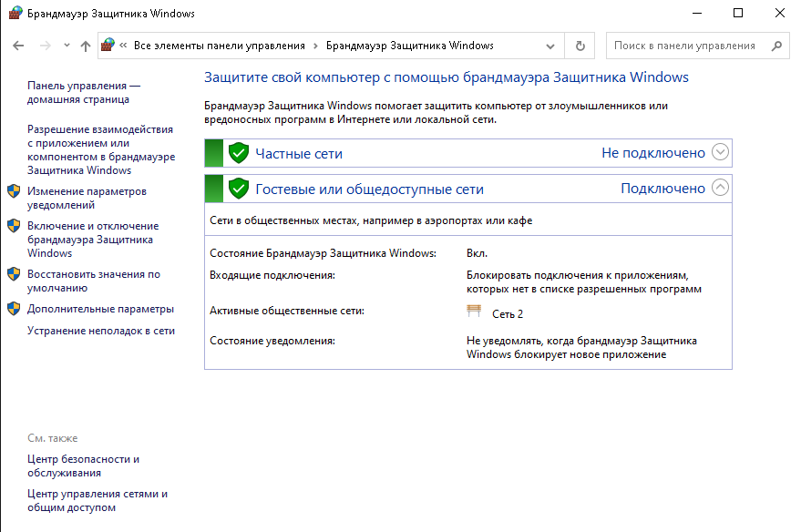Open Изменение параметров уведомлений link

point(87,198)
